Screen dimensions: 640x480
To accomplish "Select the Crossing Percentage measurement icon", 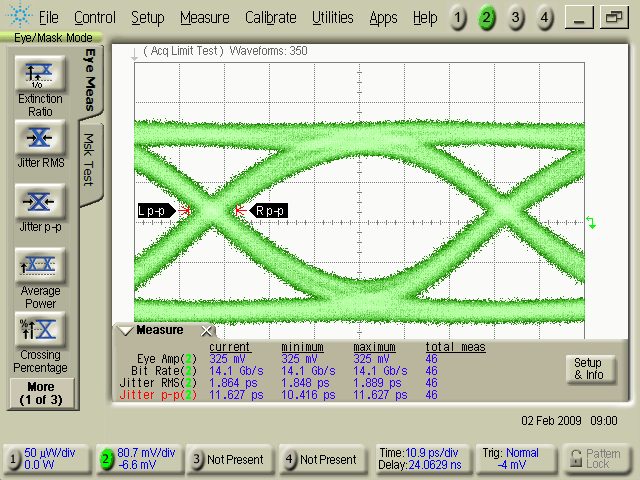I will click(x=40, y=328).
